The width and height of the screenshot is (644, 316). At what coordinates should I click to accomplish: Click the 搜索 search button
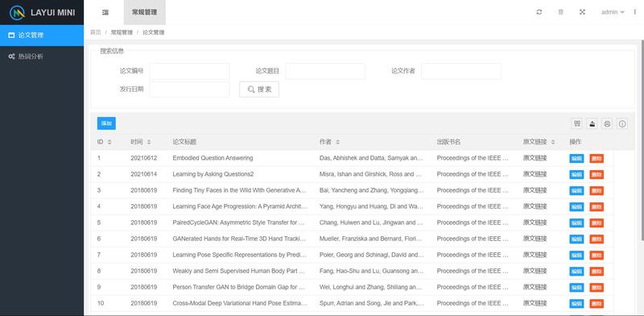tap(259, 89)
